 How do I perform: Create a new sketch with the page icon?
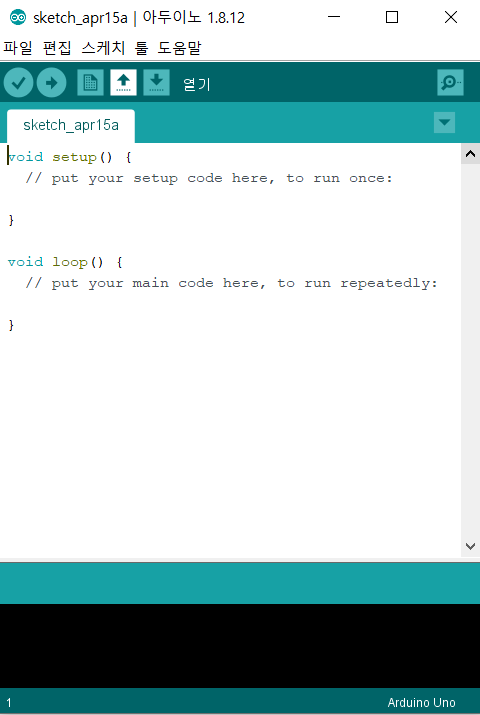pyautogui.click(x=90, y=83)
